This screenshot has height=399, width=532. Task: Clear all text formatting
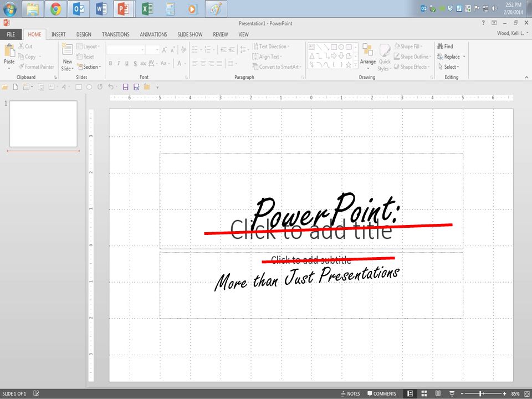[x=183, y=50]
